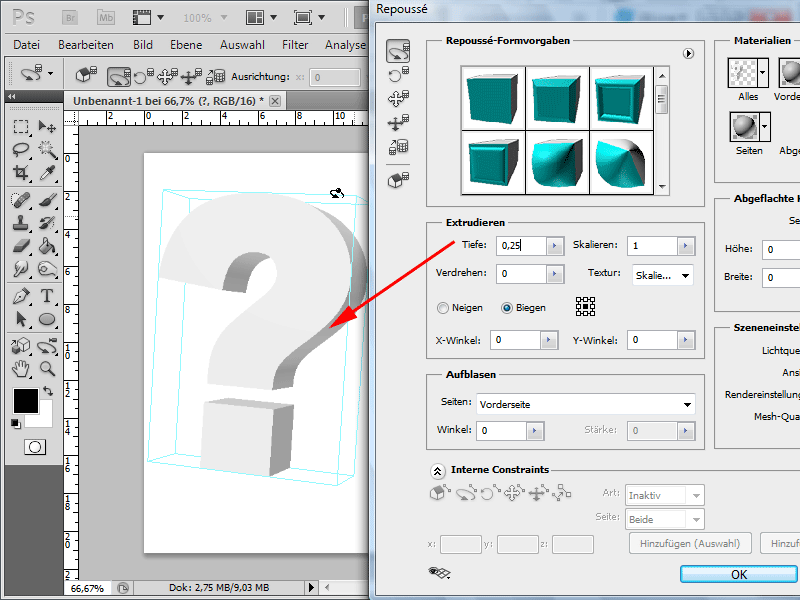The image size is (800, 600).
Task: Select the History Brush tool
Action: click(x=47, y=223)
